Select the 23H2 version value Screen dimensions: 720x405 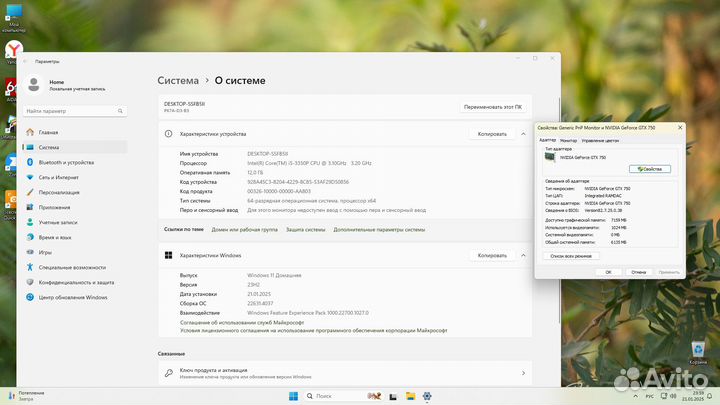coord(253,285)
